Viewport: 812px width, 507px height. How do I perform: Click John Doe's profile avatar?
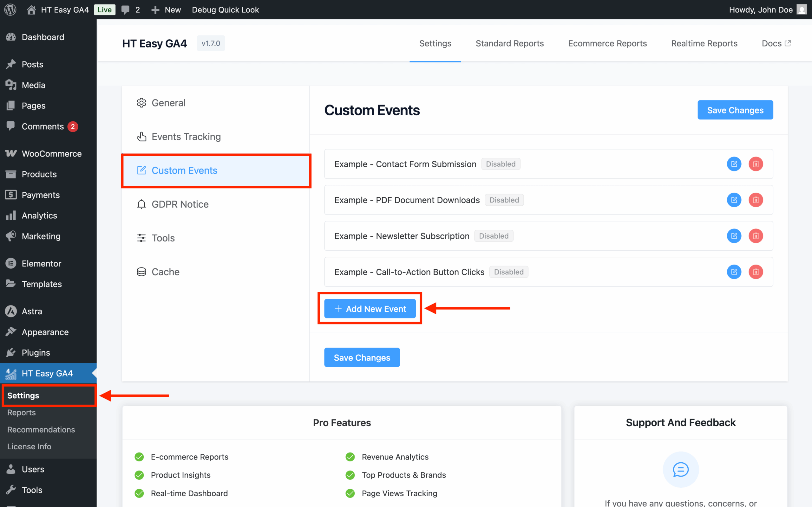point(802,10)
